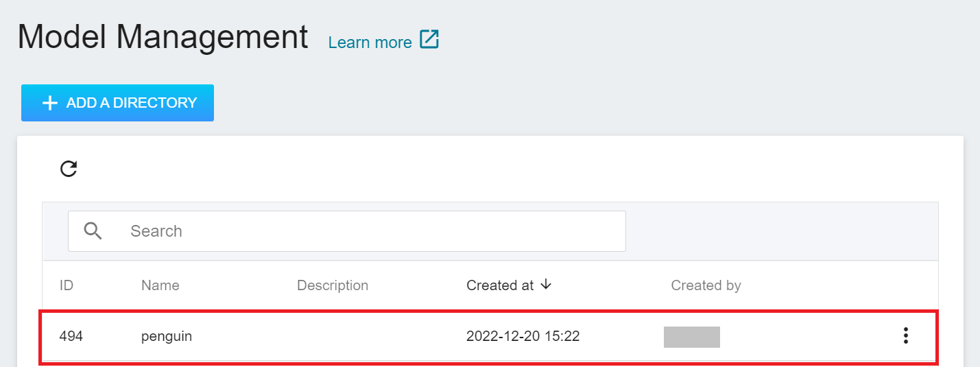980x367 pixels.
Task: Click the Created by column header
Action: pos(706,285)
